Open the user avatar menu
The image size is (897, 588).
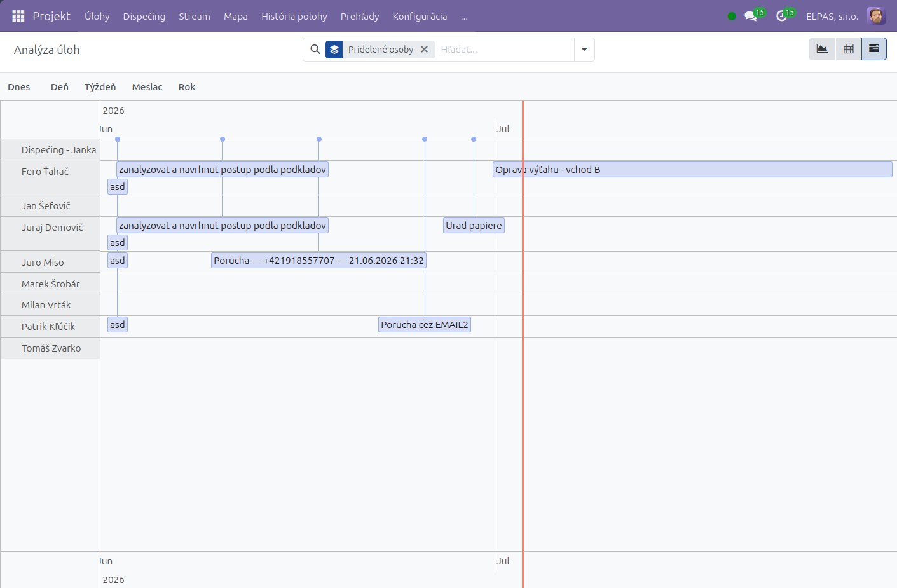tap(876, 16)
